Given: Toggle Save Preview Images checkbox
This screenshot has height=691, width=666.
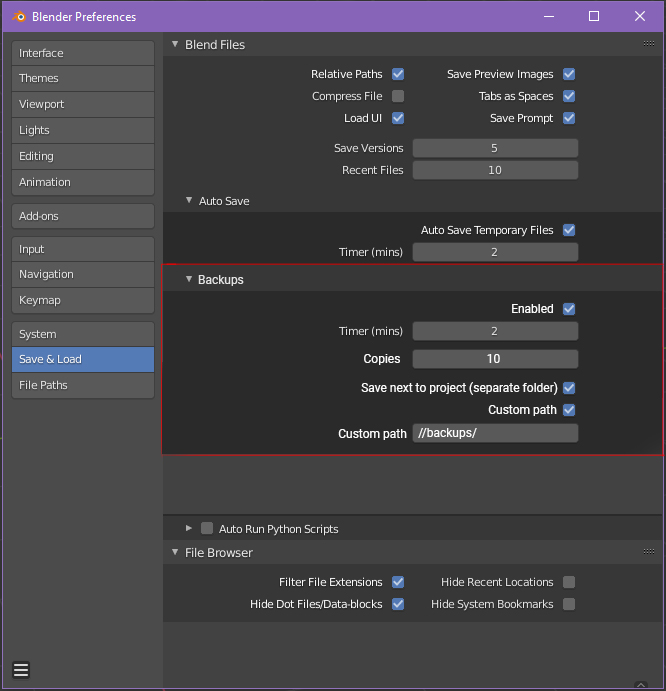Looking at the screenshot, I should click(569, 74).
